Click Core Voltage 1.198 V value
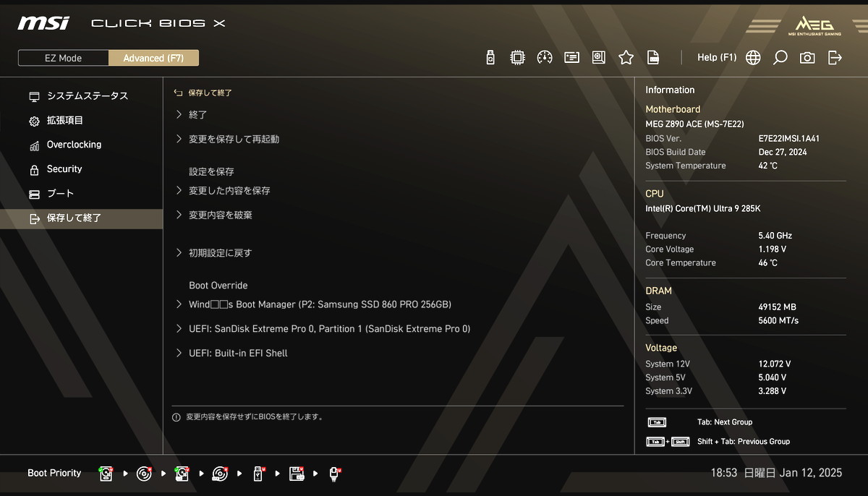The image size is (868, 496). [x=773, y=249]
